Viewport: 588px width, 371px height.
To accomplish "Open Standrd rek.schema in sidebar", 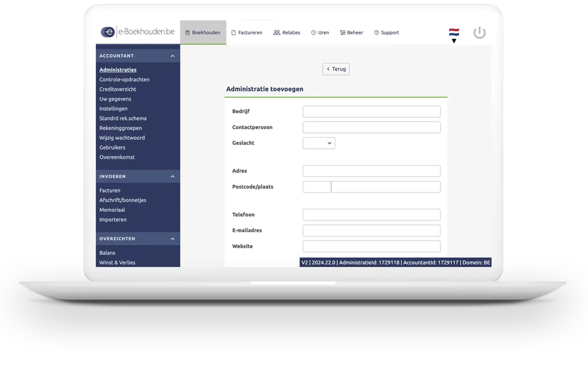I will point(123,118).
